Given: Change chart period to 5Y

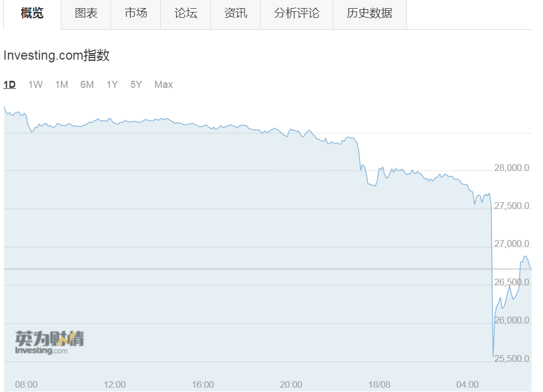Looking at the screenshot, I should click(136, 85).
